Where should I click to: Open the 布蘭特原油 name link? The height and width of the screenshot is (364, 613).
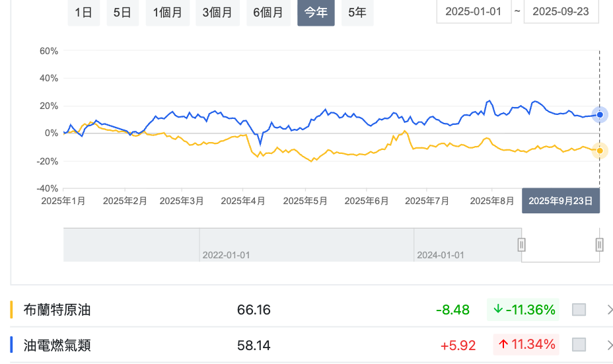(x=57, y=310)
